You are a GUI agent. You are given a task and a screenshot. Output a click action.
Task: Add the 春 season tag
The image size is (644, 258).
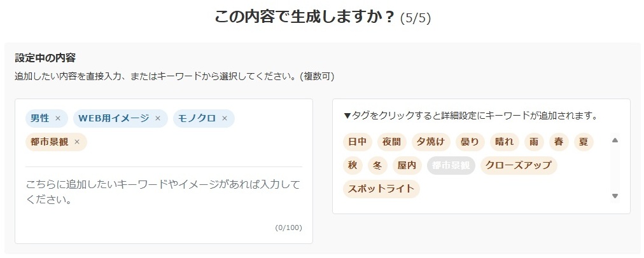point(559,142)
